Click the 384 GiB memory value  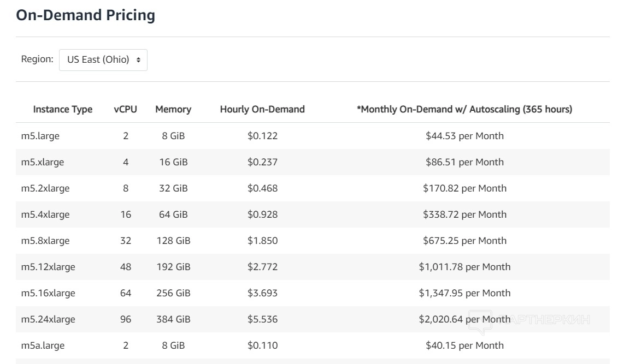pyautogui.click(x=173, y=319)
